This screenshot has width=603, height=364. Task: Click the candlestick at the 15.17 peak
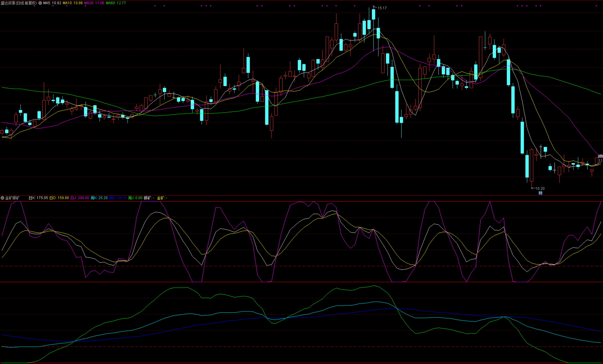pos(373,14)
